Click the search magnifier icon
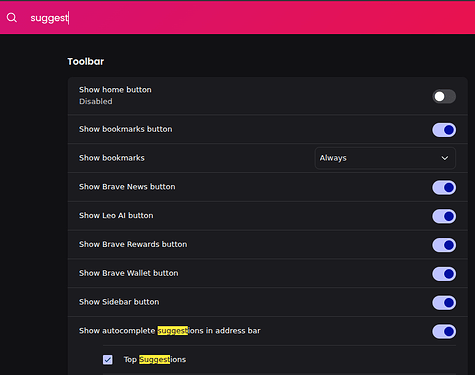Viewport: 475px width, 375px height. click(12, 17)
